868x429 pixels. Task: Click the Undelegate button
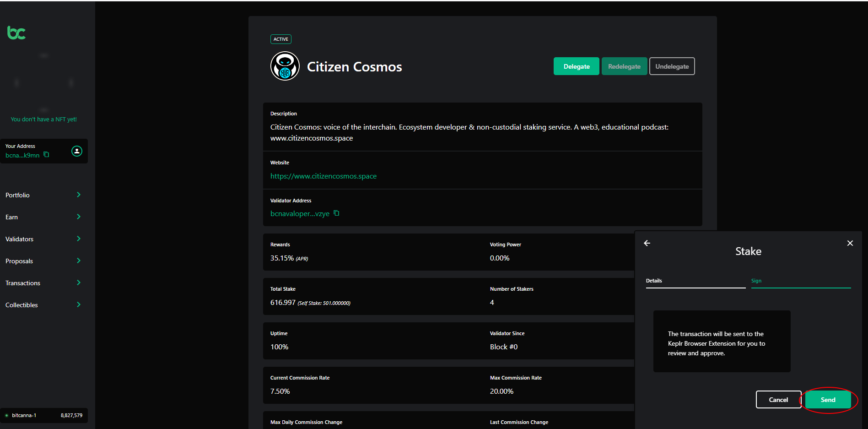coord(672,66)
